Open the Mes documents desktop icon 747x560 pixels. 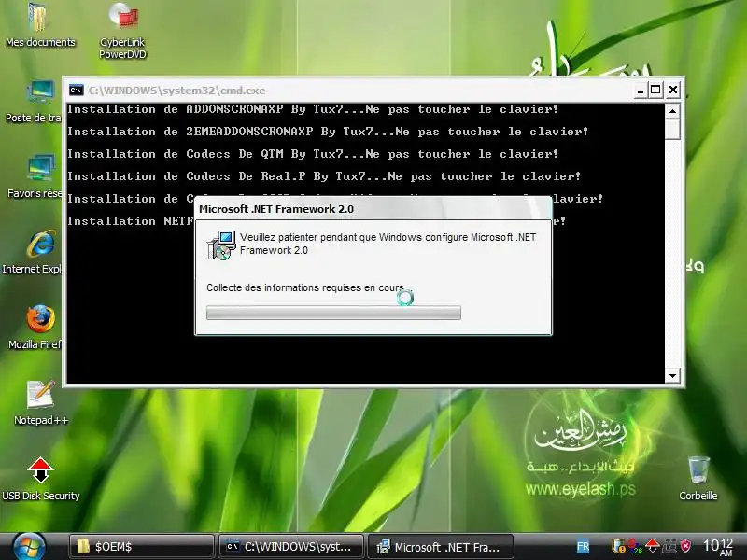tap(39, 25)
